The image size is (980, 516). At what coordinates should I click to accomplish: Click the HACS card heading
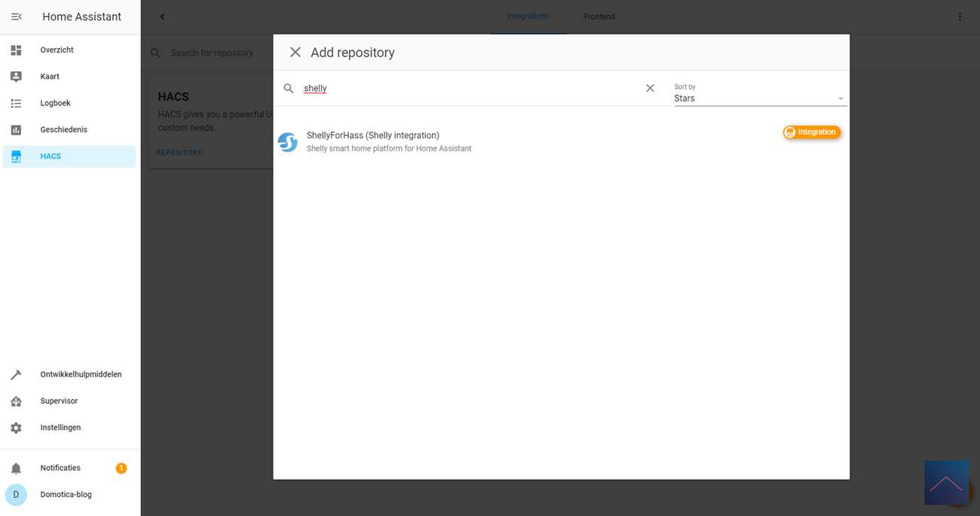point(173,96)
